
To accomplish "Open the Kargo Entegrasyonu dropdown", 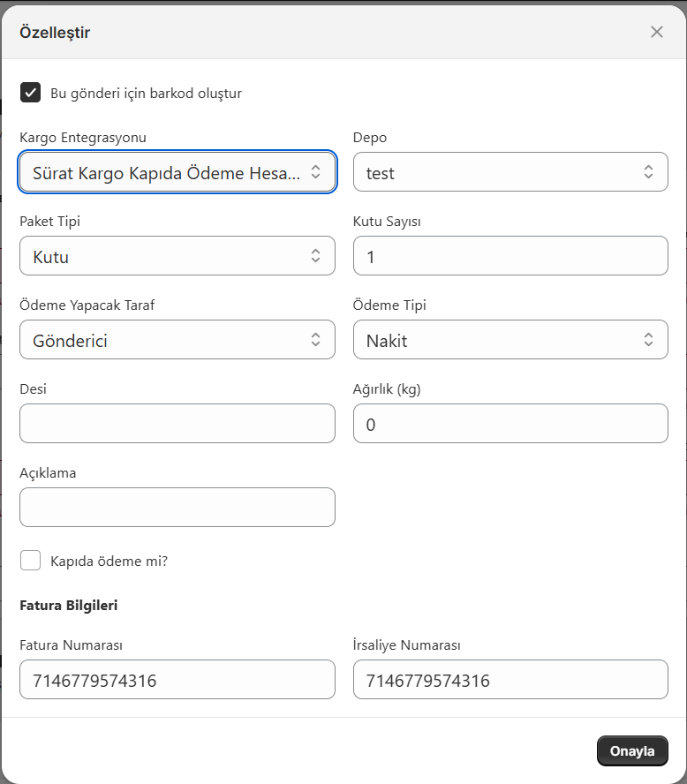I will point(177,172).
